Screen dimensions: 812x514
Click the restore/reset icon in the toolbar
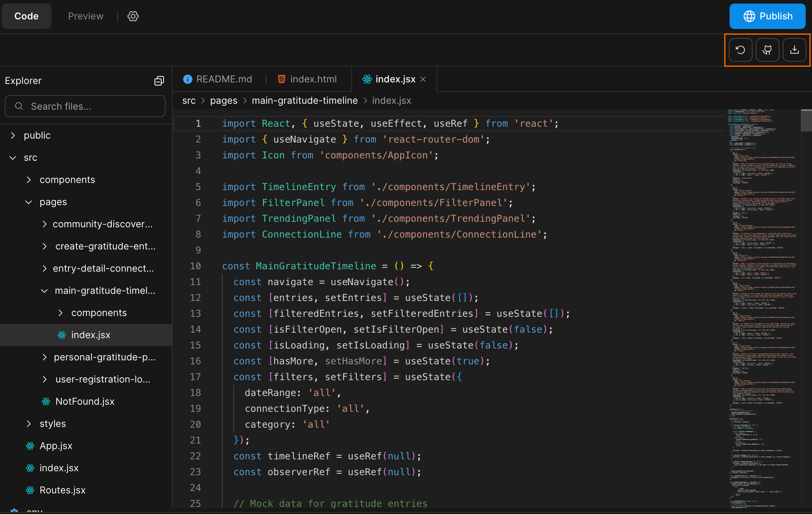point(740,50)
